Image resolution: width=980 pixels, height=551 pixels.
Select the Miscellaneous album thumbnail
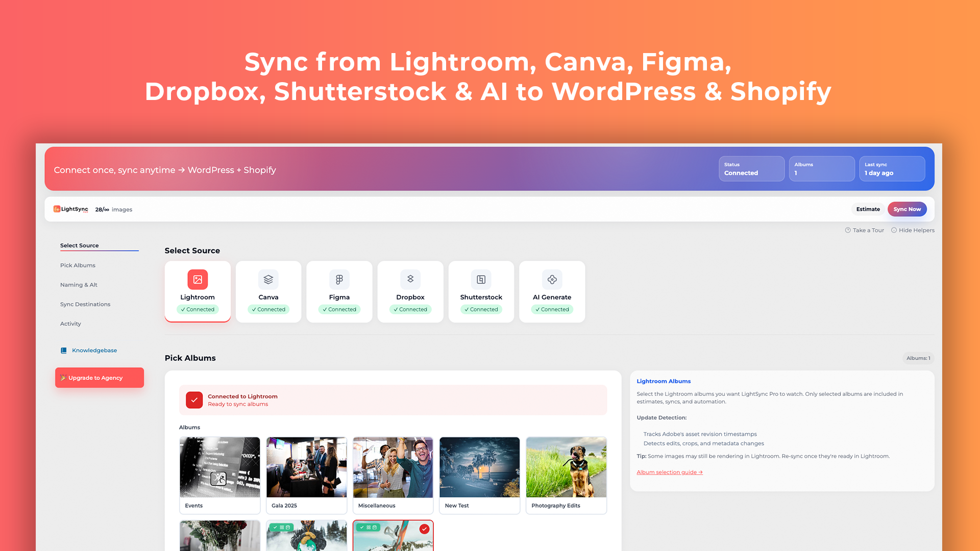pos(393,467)
